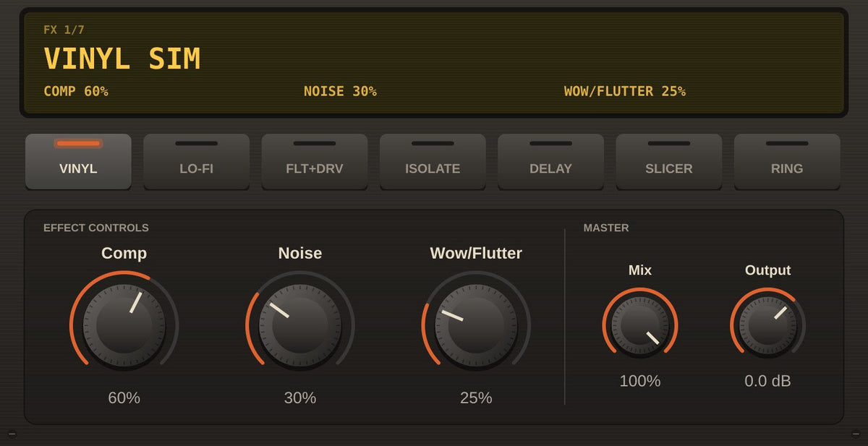Click the Noise knob label
Screen dimensions: 868x446
point(300,253)
